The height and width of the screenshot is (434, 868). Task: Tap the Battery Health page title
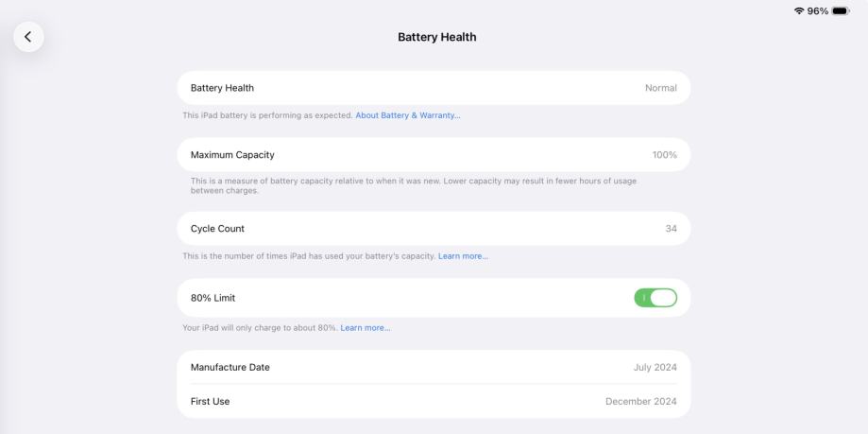click(x=436, y=37)
